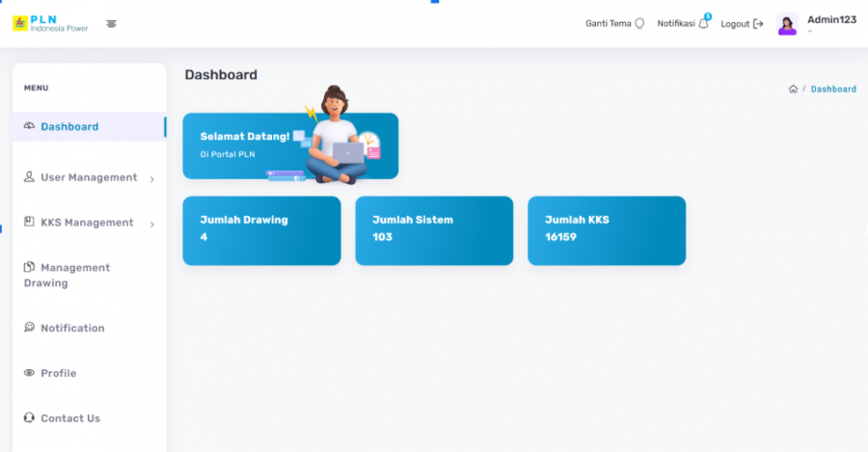Click the Jumlah Drawing card
Image resolution: width=868 pixels, height=452 pixels.
pyautogui.click(x=261, y=230)
